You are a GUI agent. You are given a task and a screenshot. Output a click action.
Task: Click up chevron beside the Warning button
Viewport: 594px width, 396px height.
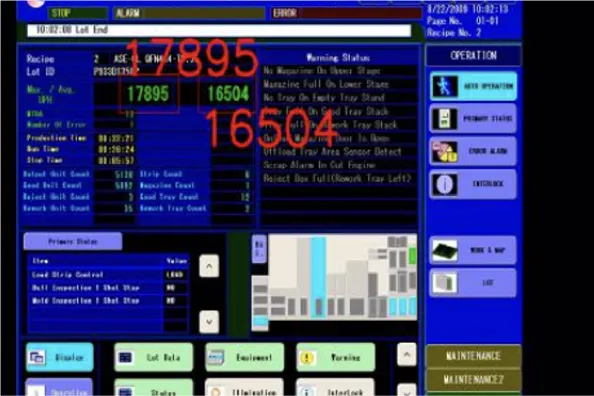click(406, 355)
